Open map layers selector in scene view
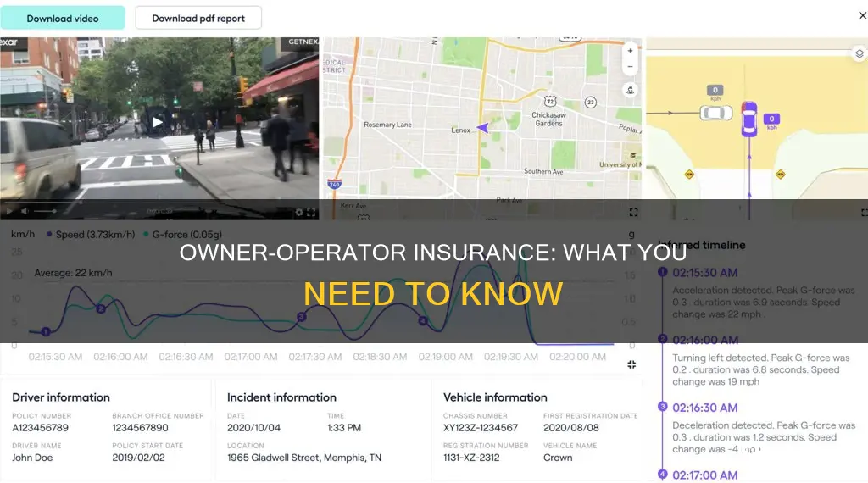Screen dimensions: 868x483 coord(860,53)
